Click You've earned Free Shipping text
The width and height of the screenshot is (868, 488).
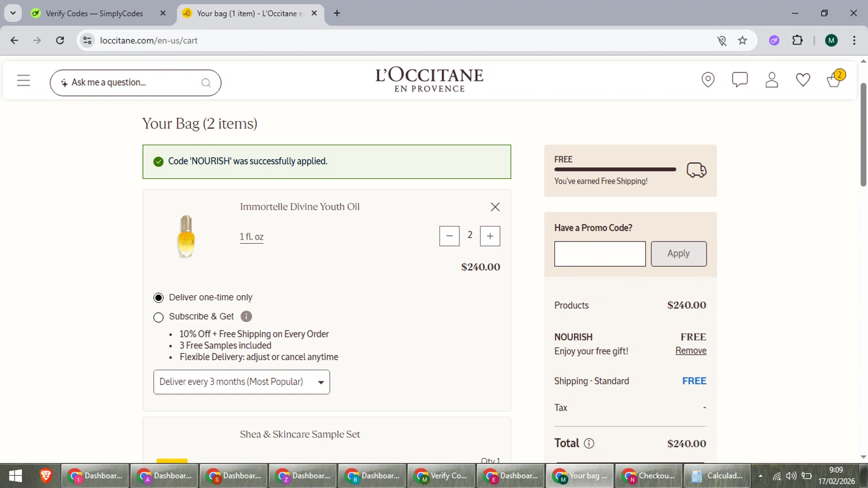601,181
